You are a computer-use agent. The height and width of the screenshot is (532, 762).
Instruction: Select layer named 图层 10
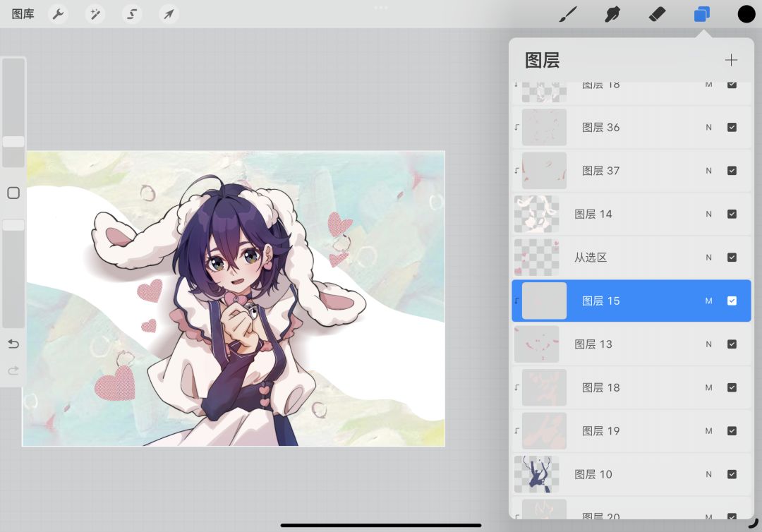(593, 474)
